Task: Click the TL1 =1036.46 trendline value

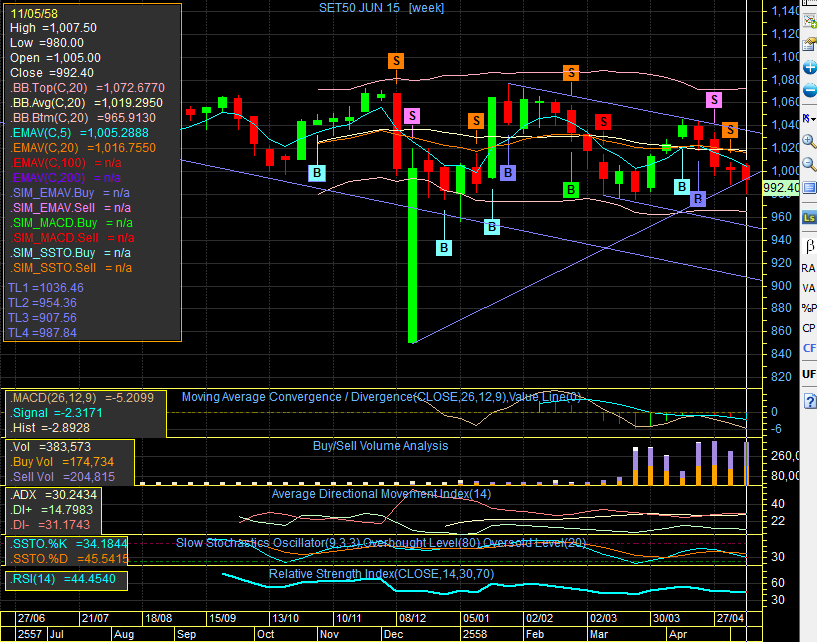Action: pos(46,288)
